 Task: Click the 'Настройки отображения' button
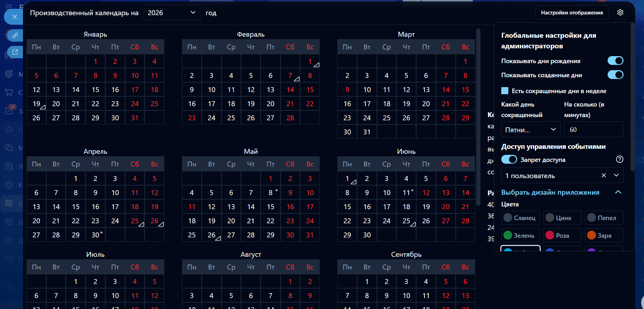coord(572,13)
